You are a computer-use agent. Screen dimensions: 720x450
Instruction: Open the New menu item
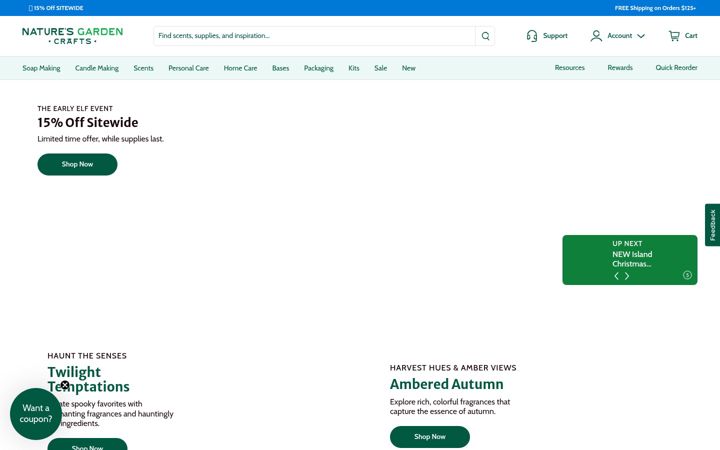(409, 68)
